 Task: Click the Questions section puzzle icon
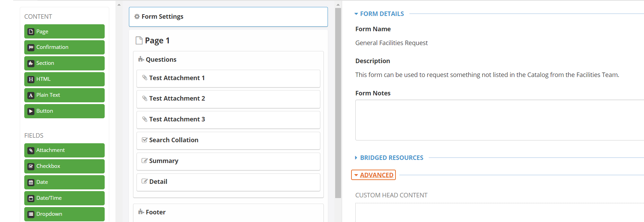tap(141, 59)
